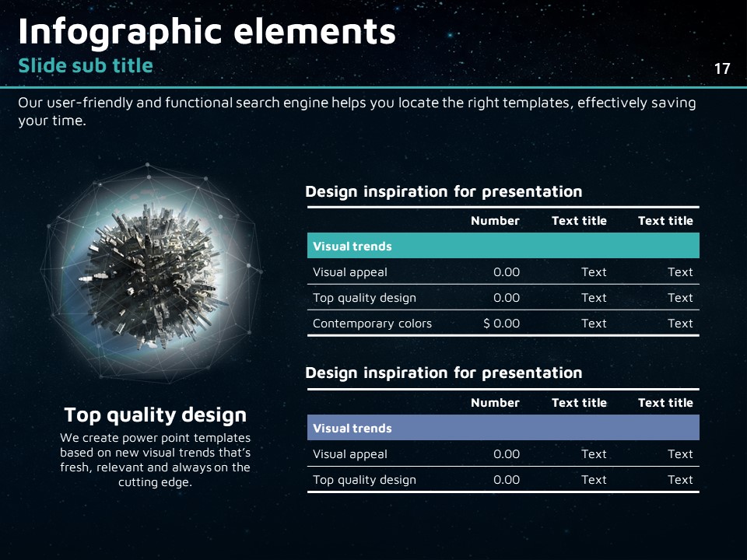The height and width of the screenshot is (560, 747).
Task: Click the slide number 17
Action: (x=722, y=69)
